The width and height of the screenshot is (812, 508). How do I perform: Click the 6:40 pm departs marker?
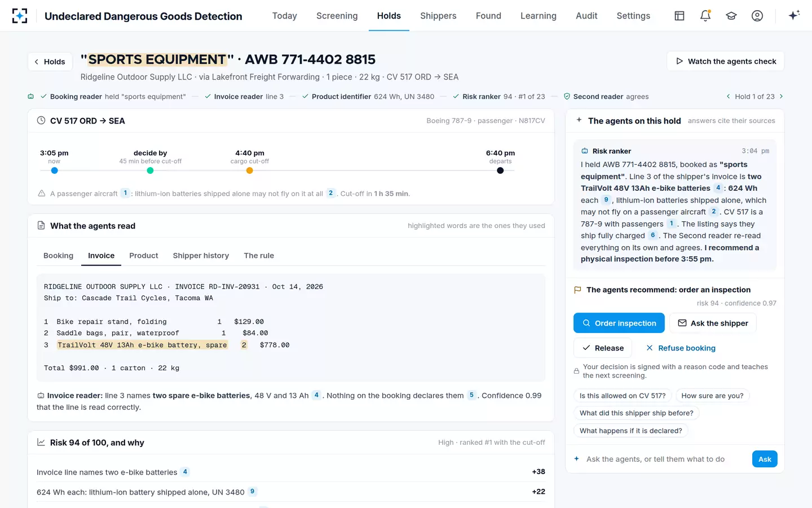pyautogui.click(x=500, y=170)
